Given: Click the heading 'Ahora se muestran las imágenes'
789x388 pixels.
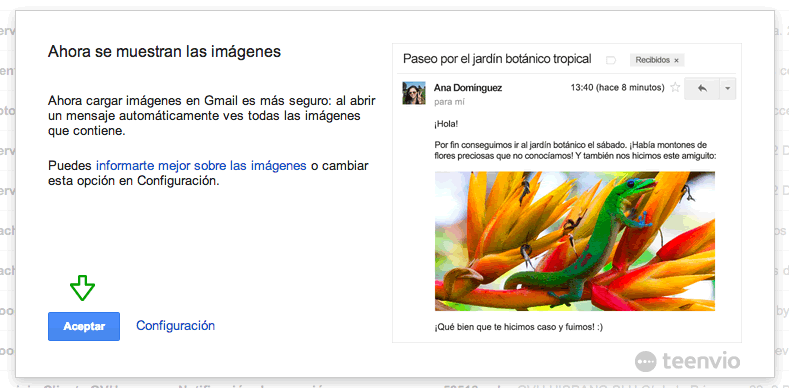Looking at the screenshot, I should coord(164,51).
